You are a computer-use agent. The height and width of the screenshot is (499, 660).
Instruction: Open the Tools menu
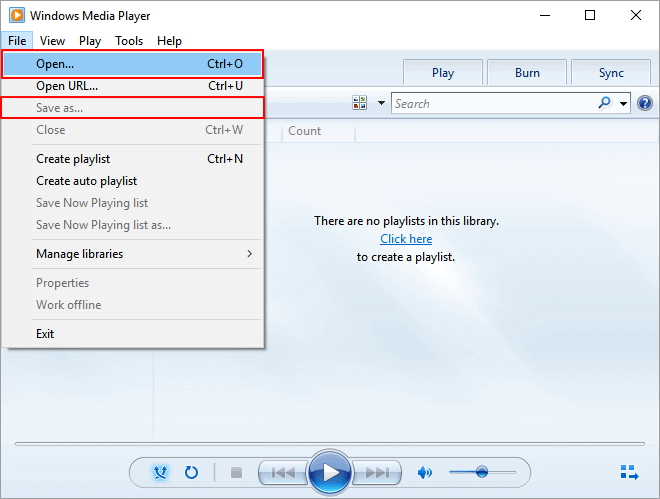pos(129,41)
